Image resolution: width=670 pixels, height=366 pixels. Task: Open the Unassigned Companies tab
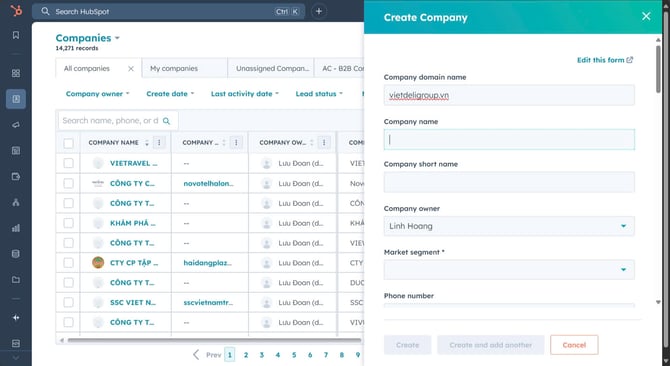pyautogui.click(x=271, y=68)
